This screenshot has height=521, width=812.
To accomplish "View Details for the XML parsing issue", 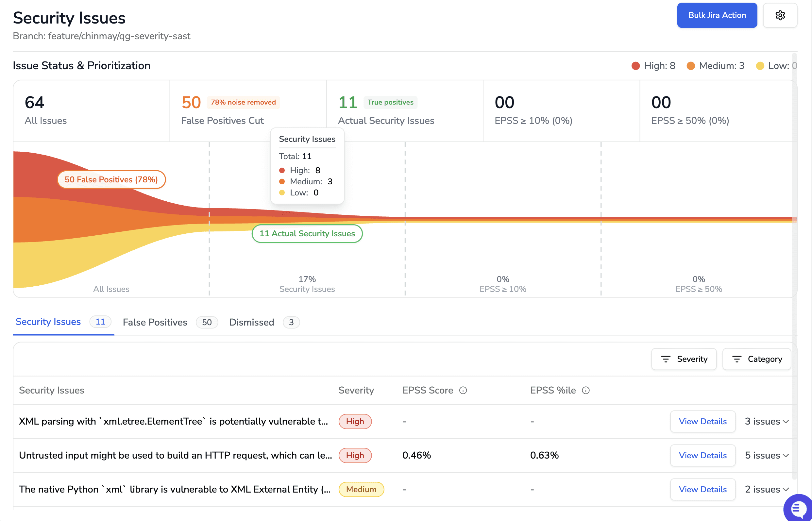I will pos(702,422).
